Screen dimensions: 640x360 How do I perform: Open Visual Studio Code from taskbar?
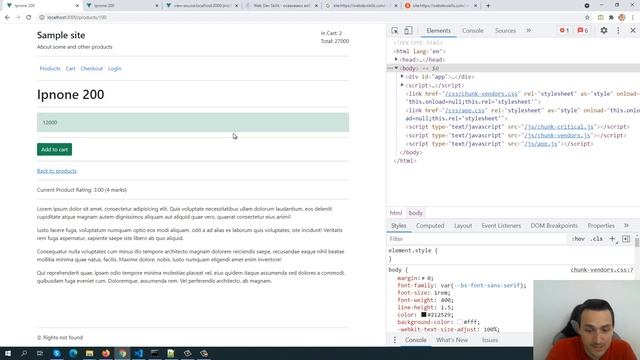click(138, 353)
